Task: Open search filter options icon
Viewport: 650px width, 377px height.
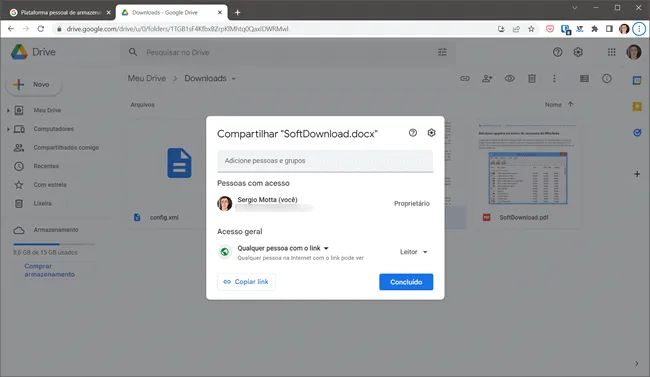Action: click(x=442, y=52)
